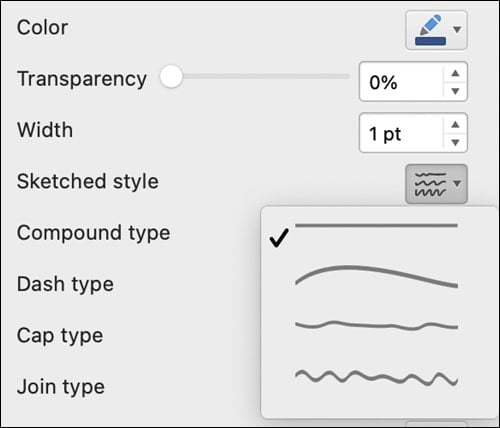Click the Compound type label

coord(93,233)
